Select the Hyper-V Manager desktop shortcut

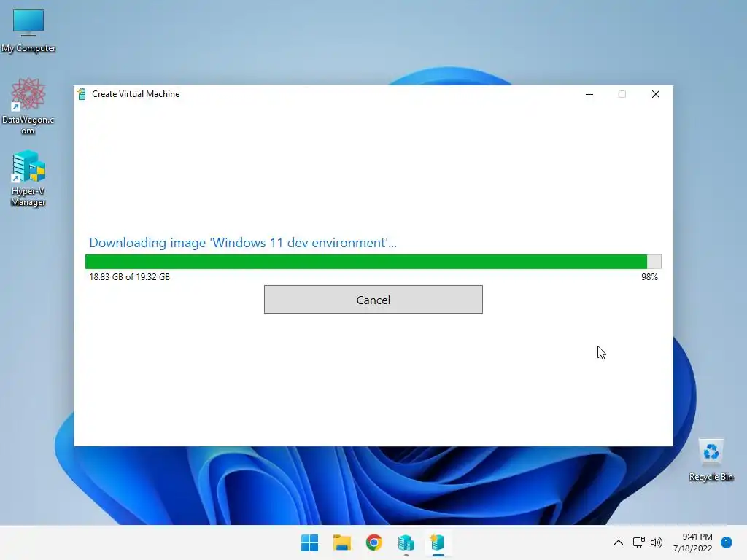click(28, 178)
